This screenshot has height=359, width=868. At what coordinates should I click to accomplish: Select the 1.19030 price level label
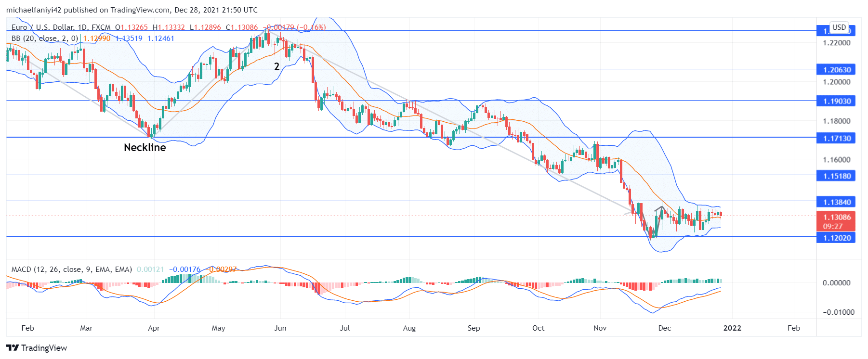pyautogui.click(x=836, y=101)
